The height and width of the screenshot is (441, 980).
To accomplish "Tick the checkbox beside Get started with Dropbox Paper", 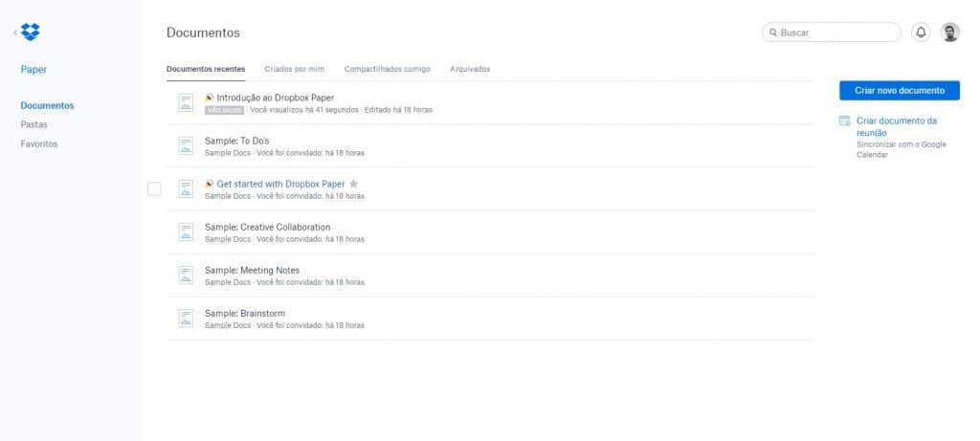I will point(154,188).
